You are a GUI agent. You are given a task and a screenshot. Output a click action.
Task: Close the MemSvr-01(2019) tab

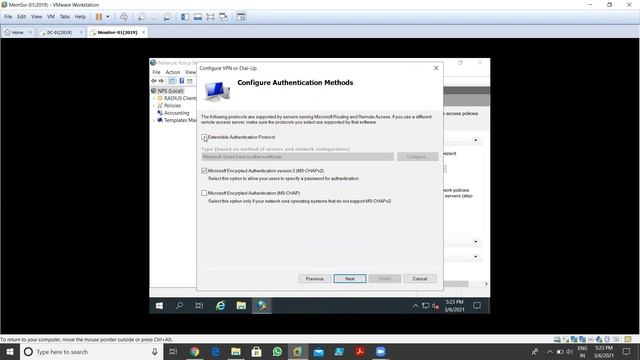(143, 32)
